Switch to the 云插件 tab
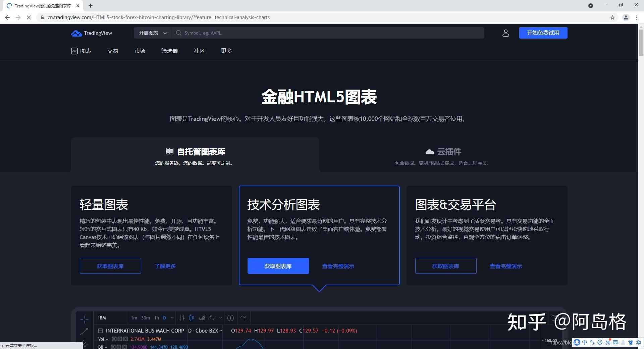This screenshot has width=644, height=349. [443, 155]
